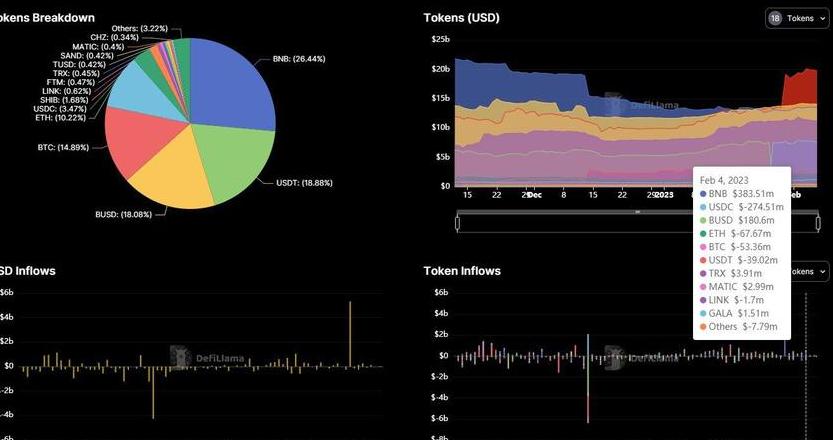Click the tallest yellow bar in USD Inflows chart

(350, 334)
